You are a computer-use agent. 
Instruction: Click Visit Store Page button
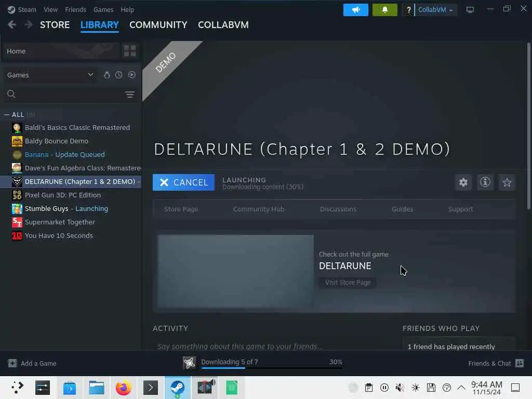pyautogui.click(x=348, y=282)
